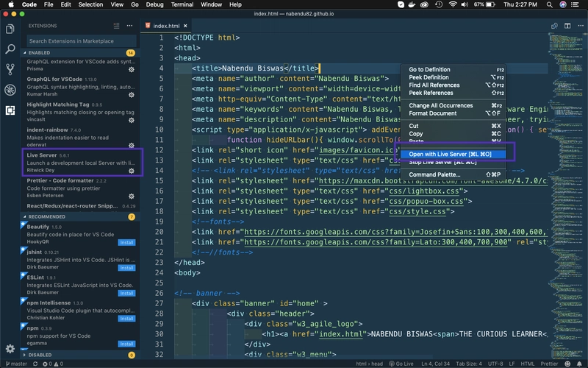Open the React/Redux/react-router Snippets entry
The image size is (588, 368).
tap(82, 206)
